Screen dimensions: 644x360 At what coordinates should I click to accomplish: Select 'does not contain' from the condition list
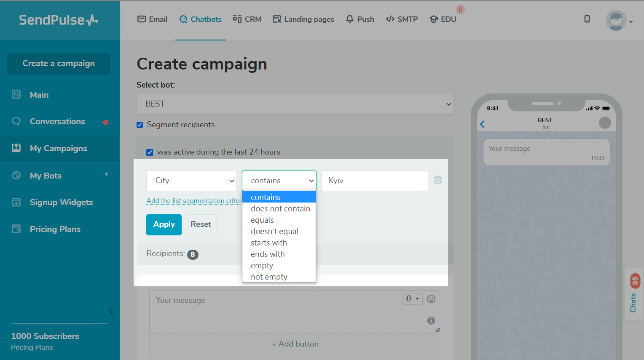tap(280, 209)
